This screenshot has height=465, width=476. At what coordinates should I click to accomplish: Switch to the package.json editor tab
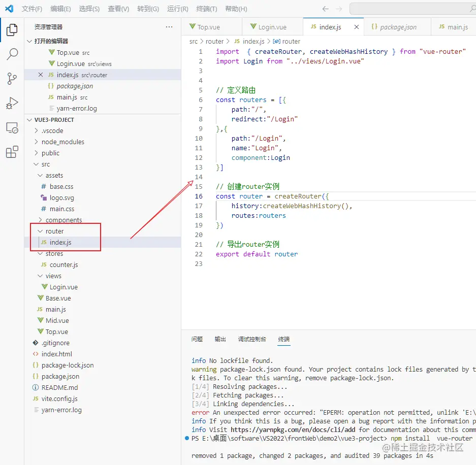tap(397, 27)
